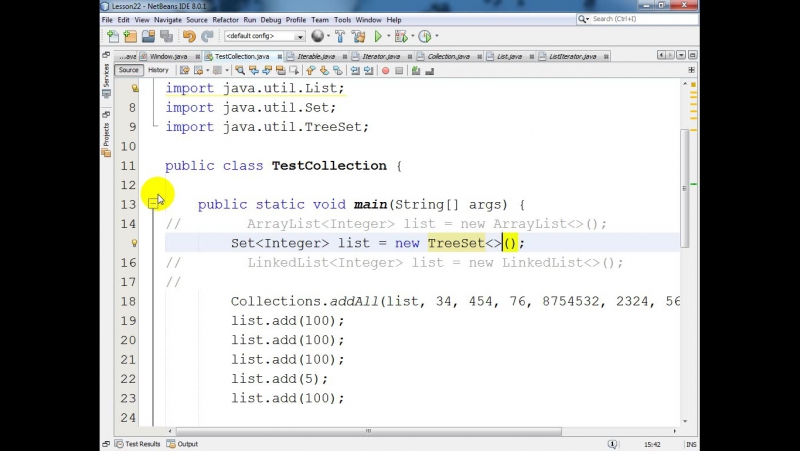Click the Clean and Build Project icon
The width and height of the screenshot is (800, 451).
pyautogui.click(x=358, y=36)
